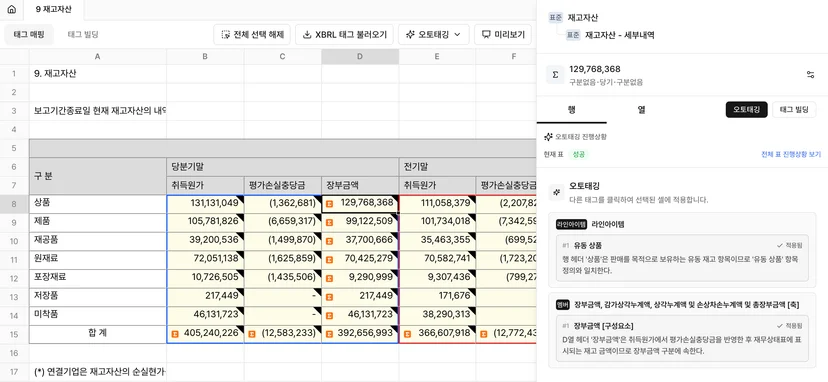Select the 장부금액 [구성요소] suggestion card
The image size is (828, 382).
(682, 338)
